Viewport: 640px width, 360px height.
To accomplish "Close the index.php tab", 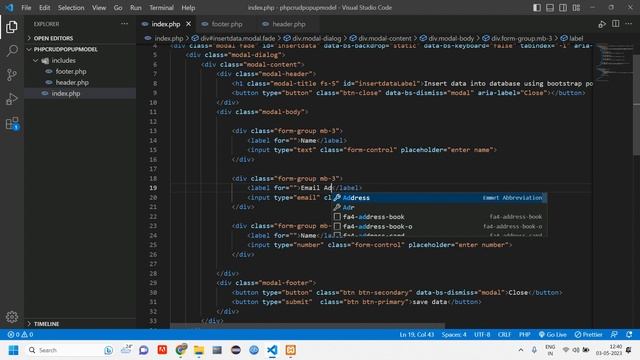I will 188,24.
